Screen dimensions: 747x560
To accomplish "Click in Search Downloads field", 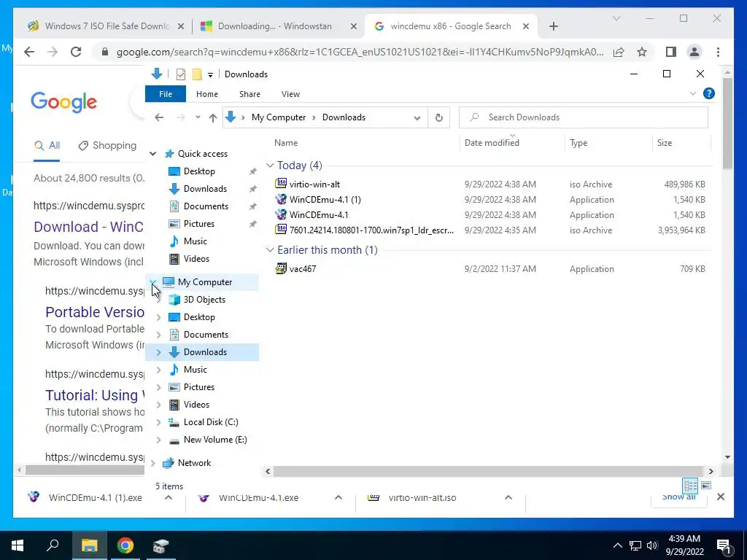I will click(x=583, y=117).
